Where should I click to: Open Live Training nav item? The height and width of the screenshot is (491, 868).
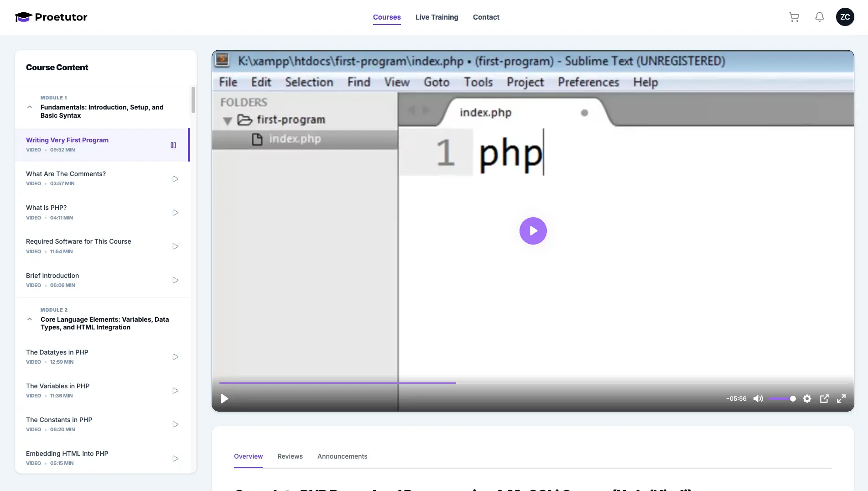(437, 17)
